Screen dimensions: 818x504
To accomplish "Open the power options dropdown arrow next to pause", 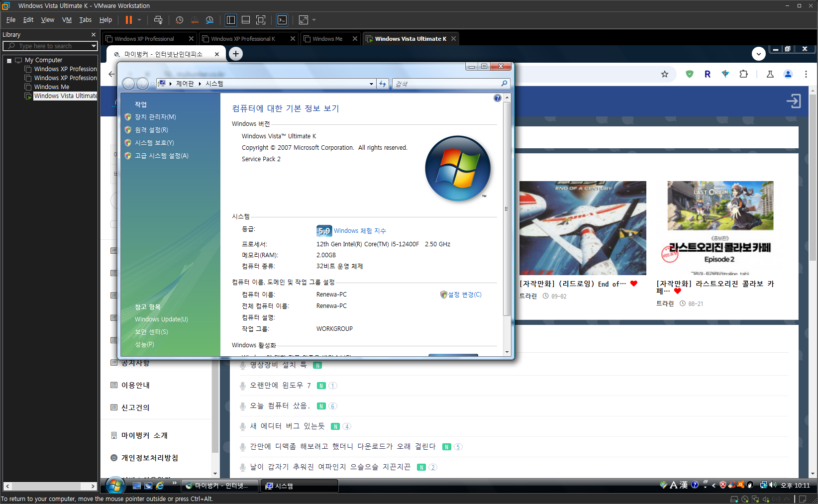I will (x=139, y=20).
